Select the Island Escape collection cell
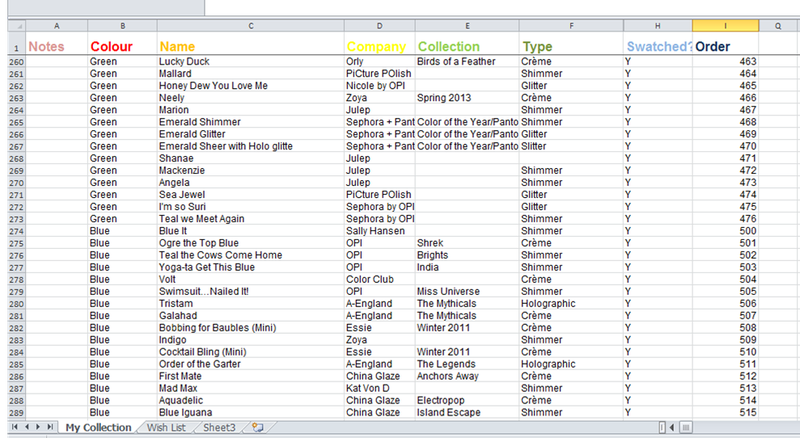This screenshot has width=800, height=438. pyautogui.click(x=467, y=412)
